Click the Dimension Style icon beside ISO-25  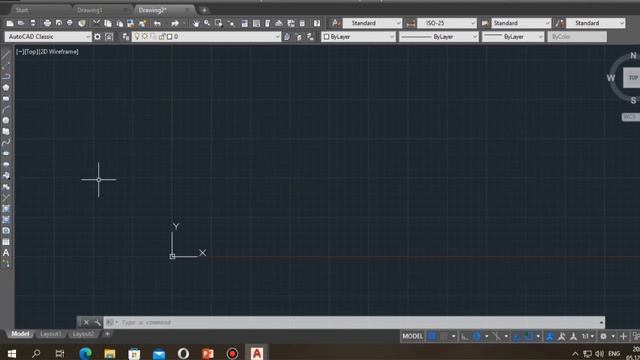411,23
